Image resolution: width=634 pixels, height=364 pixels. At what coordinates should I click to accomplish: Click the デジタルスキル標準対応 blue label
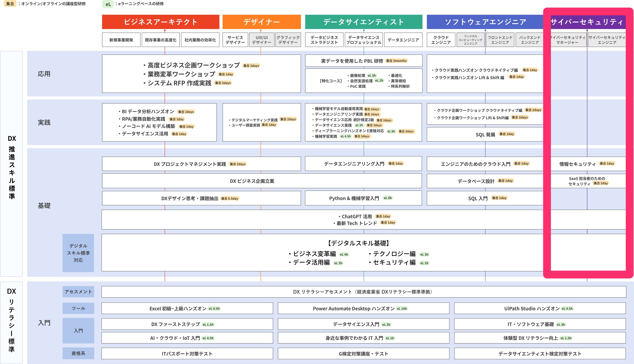click(x=78, y=253)
